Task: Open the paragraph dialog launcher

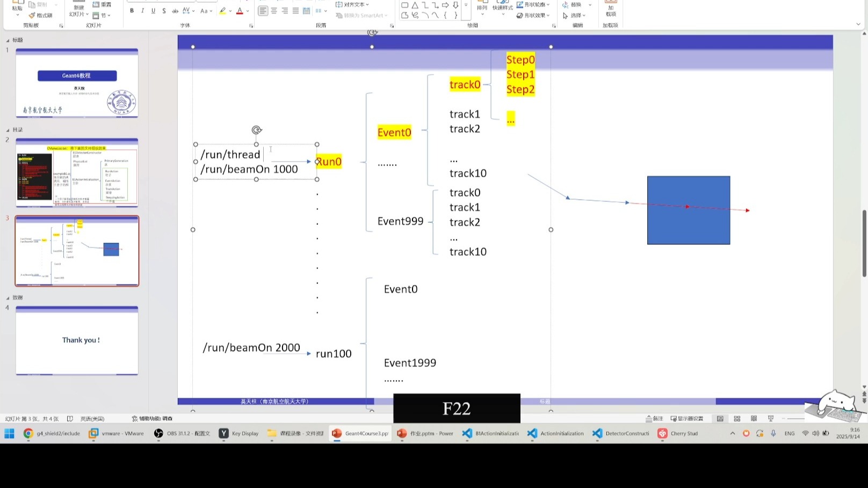Action: pos(392,26)
